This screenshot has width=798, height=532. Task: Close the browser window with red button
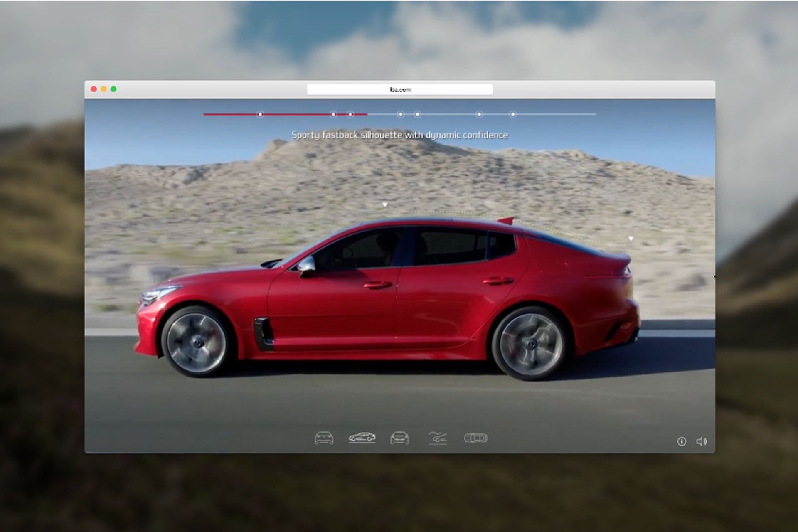pyautogui.click(x=94, y=89)
